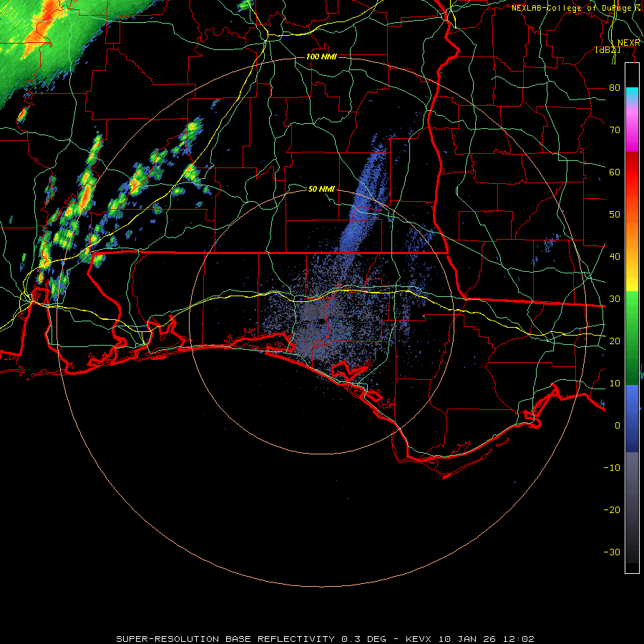Click "SUPER-RESOLUTION BASE REFLECTIVITY" in the caption
Image resolution: width=644 pixels, height=644 pixels.
225,639
